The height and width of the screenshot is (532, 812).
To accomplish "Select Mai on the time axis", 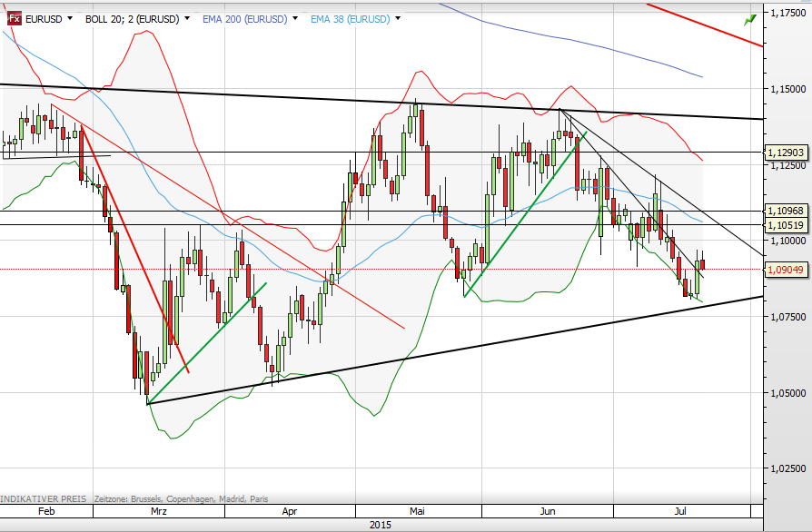I will click(418, 512).
